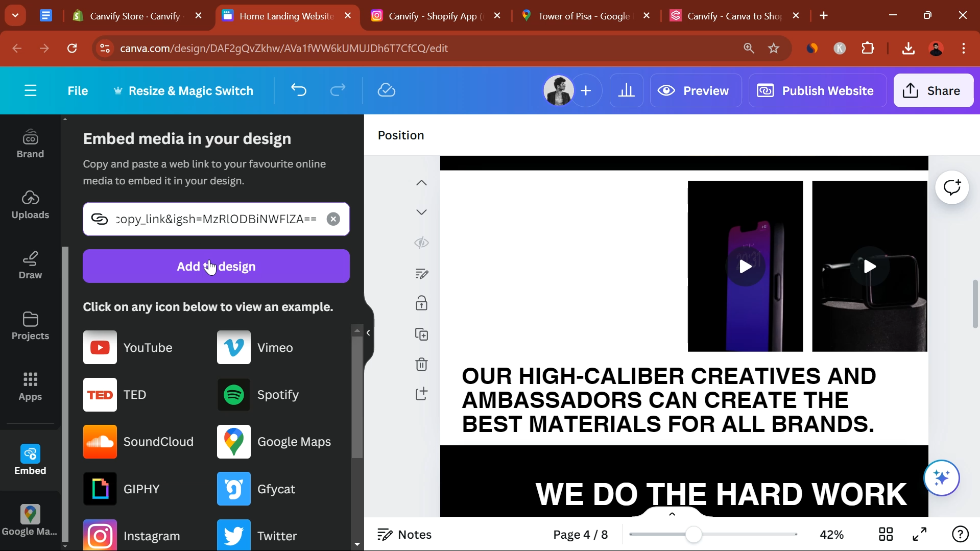Select the Embed sidebar tab

click(x=30, y=460)
